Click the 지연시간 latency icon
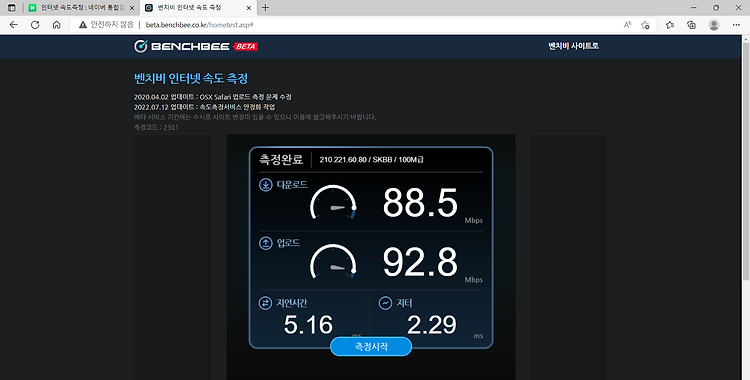The height and width of the screenshot is (380, 750). [x=265, y=303]
